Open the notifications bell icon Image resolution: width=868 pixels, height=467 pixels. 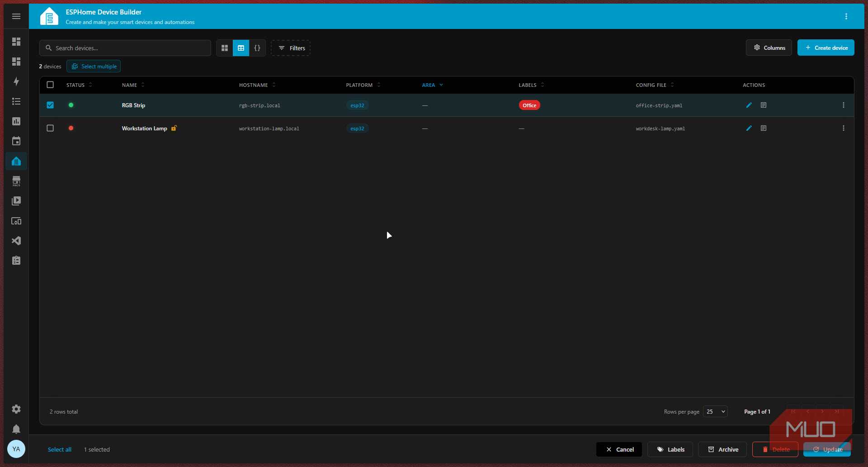click(16, 429)
